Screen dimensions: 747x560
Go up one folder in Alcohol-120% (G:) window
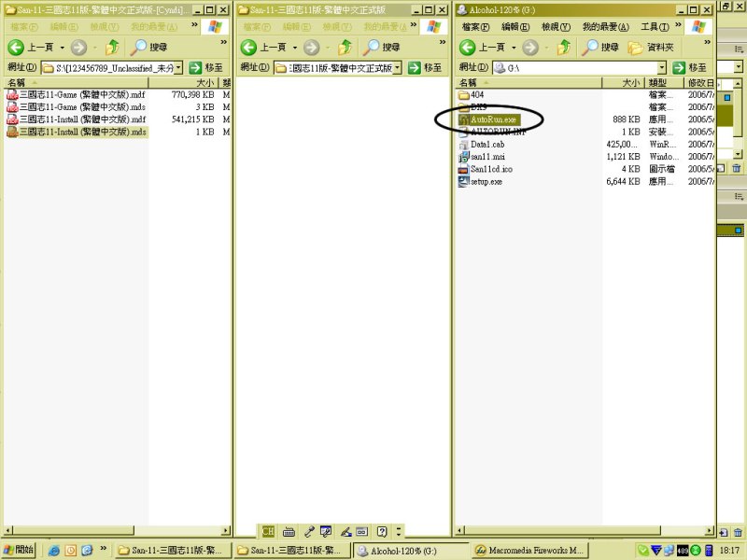[x=564, y=48]
